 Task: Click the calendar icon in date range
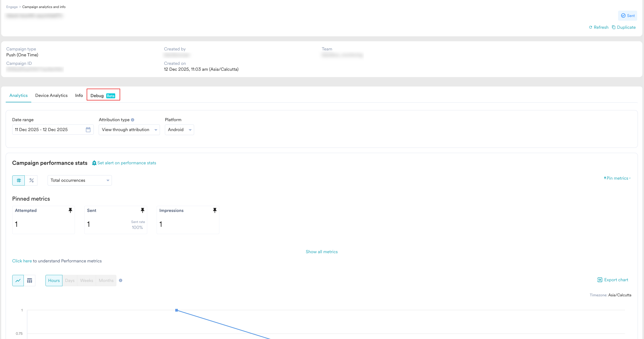[88, 130]
